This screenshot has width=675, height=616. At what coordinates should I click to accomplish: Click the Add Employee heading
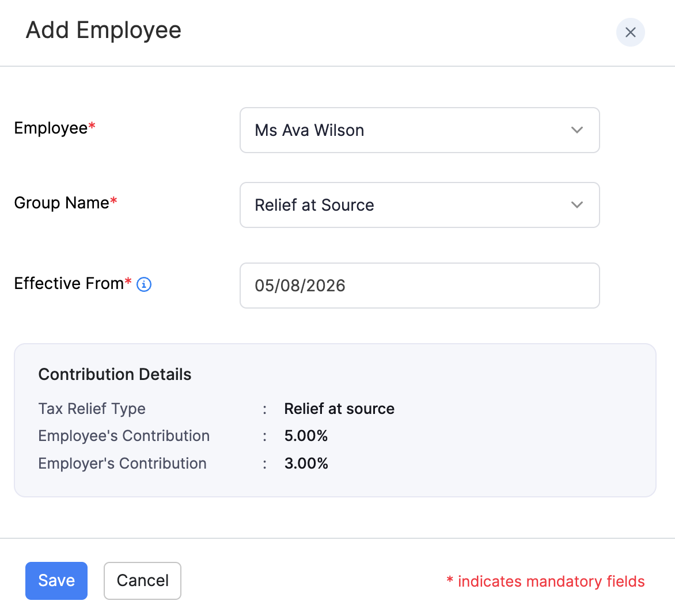103,31
